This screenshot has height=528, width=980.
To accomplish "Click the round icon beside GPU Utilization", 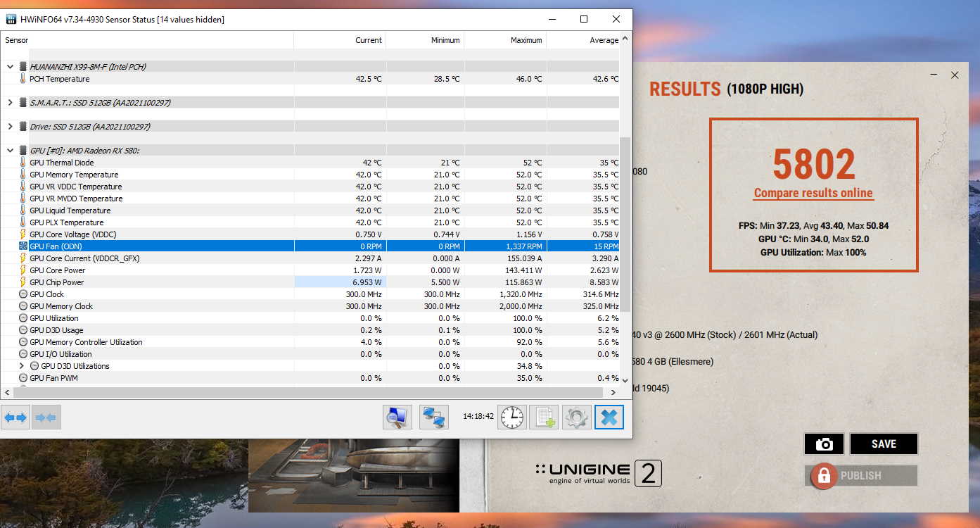I will 23,318.
